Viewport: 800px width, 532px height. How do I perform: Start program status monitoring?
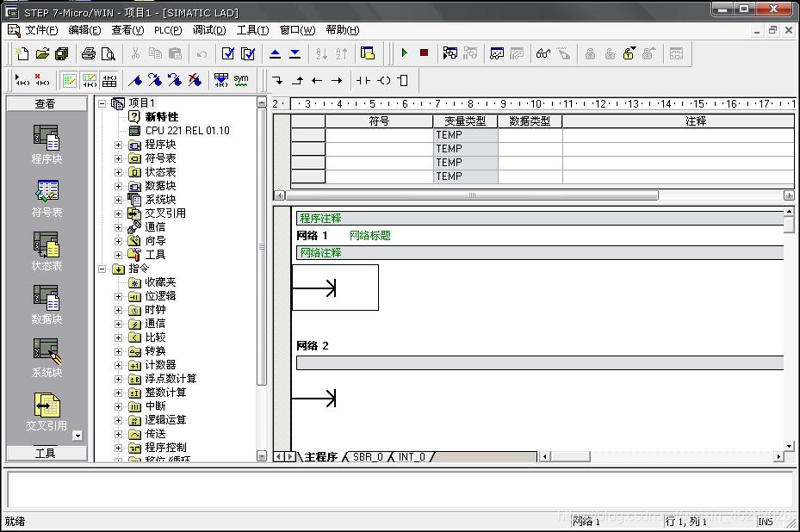point(450,53)
